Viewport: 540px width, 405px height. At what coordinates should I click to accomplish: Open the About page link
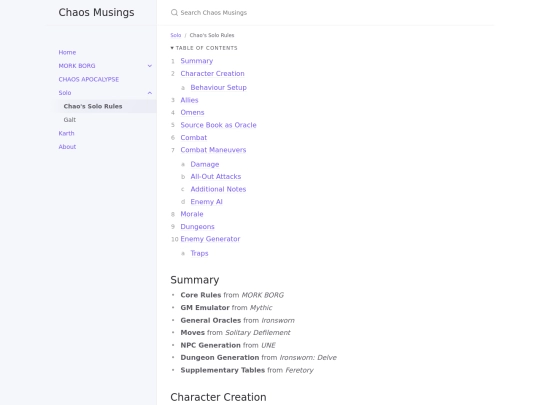(67, 147)
